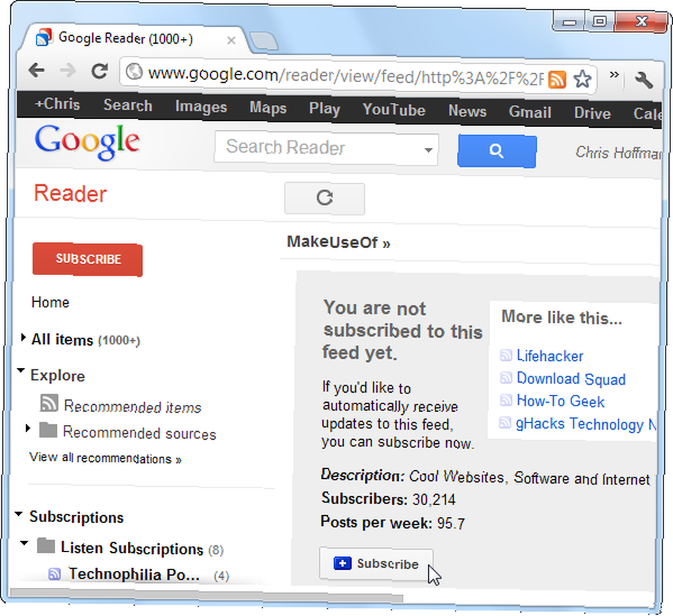The height and width of the screenshot is (616, 673).
Task: Click the browser address bar URL
Action: coord(345,77)
